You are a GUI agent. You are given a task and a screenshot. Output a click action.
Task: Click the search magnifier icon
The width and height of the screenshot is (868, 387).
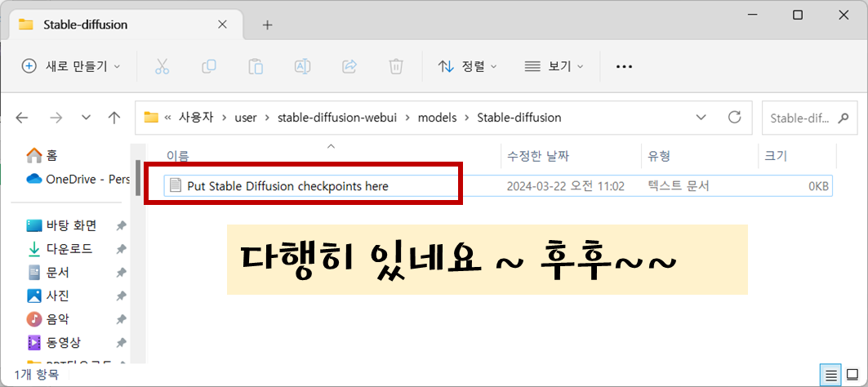click(x=843, y=118)
